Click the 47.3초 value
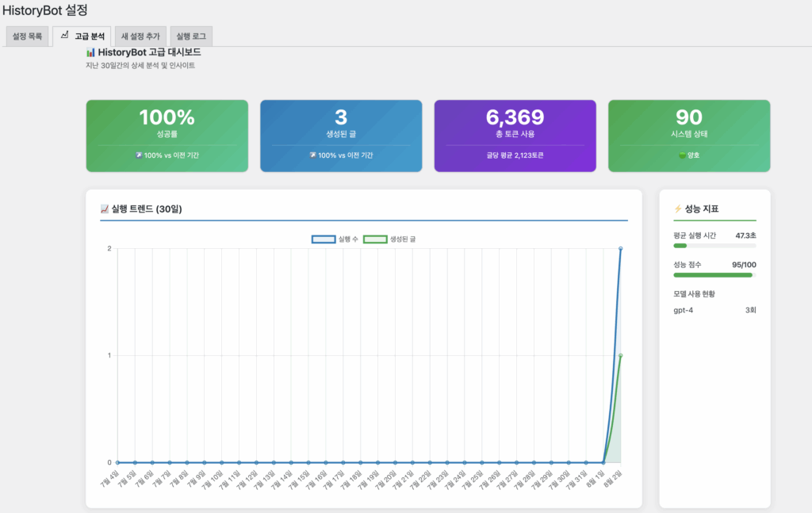Screen dimensions: 812x513 click(x=745, y=235)
